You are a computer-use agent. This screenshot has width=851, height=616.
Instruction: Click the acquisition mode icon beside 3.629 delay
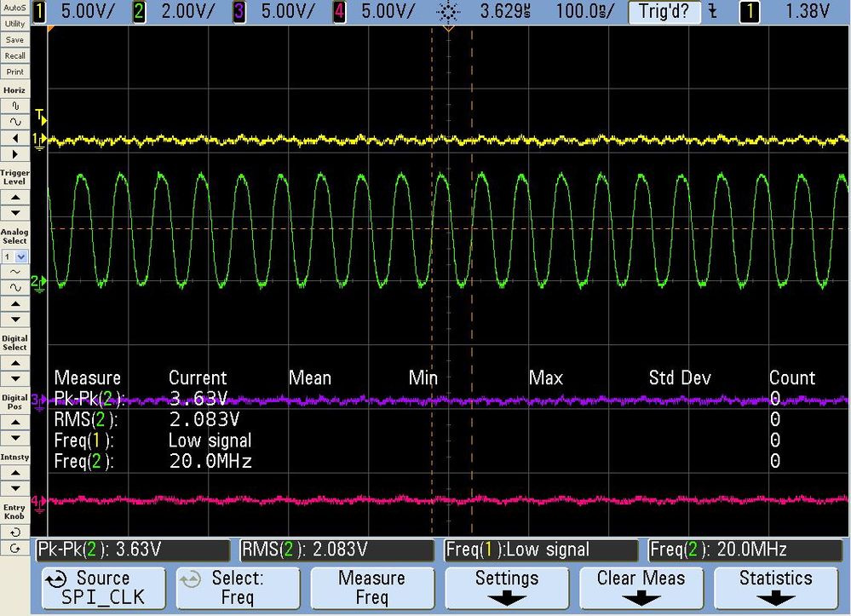448,11
